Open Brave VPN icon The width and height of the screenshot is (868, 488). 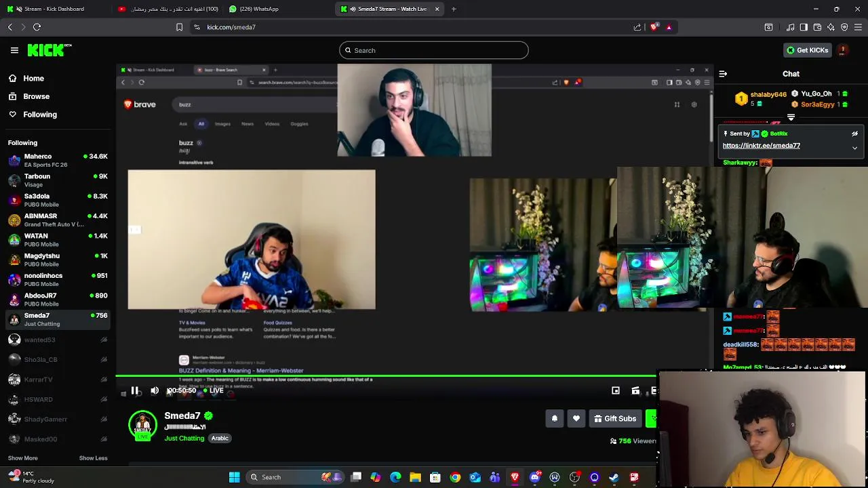(x=844, y=27)
